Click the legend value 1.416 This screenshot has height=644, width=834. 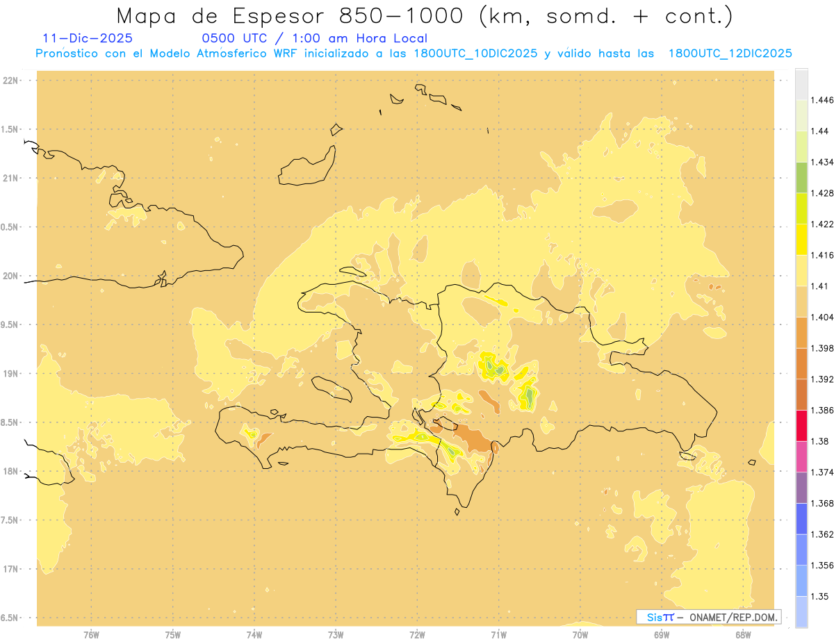click(822, 255)
